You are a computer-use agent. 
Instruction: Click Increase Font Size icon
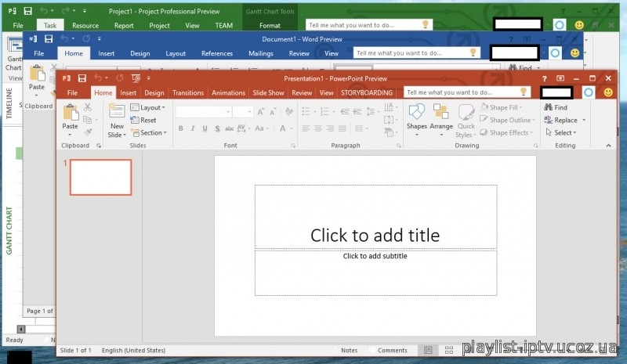tap(261, 112)
